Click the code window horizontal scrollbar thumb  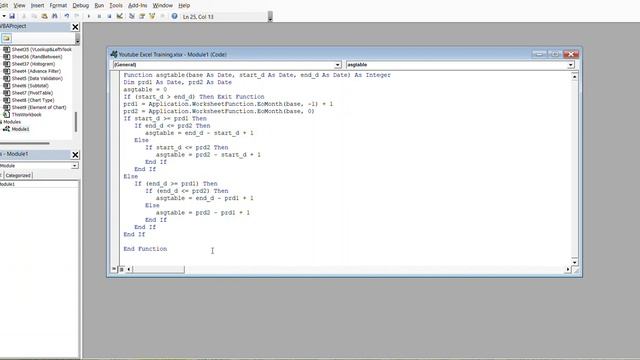(x=159, y=269)
